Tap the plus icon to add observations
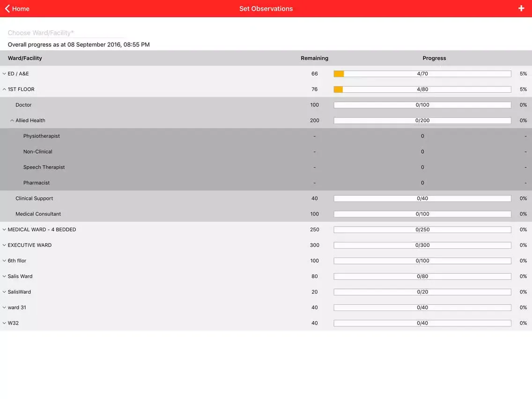The height and width of the screenshot is (399, 532). coord(521,8)
